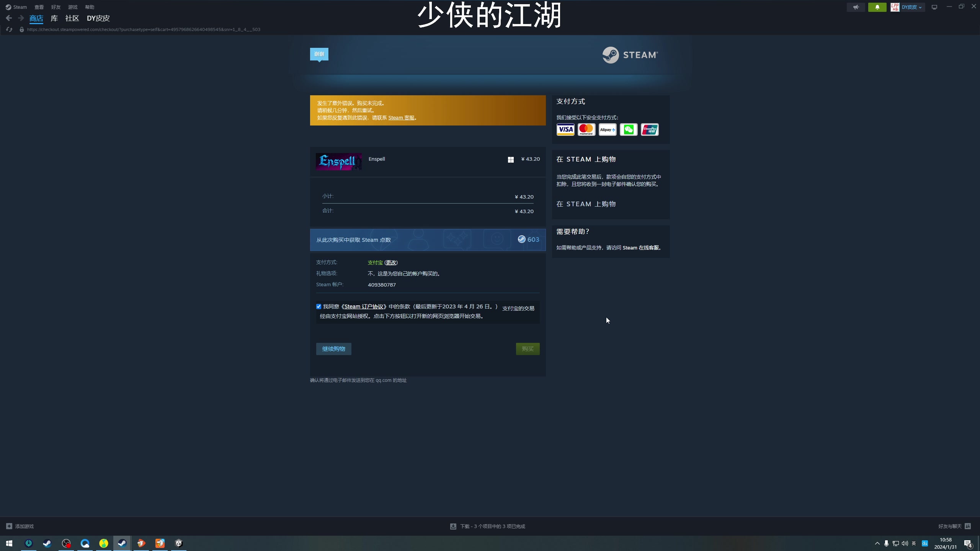The height and width of the screenshot is (551, 980).
Task: Click the UnionPay payment logo
Action: (650, 130)
